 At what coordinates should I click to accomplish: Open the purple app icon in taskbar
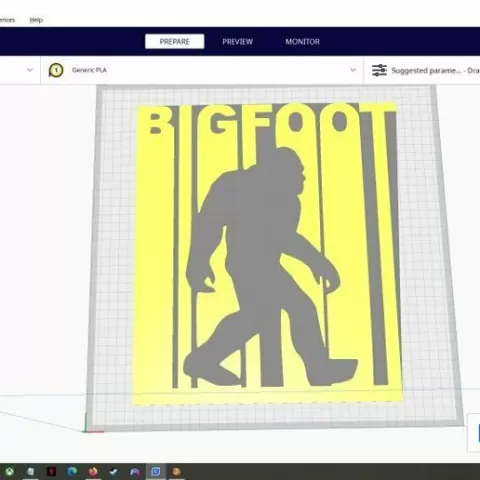pos(135,472)
